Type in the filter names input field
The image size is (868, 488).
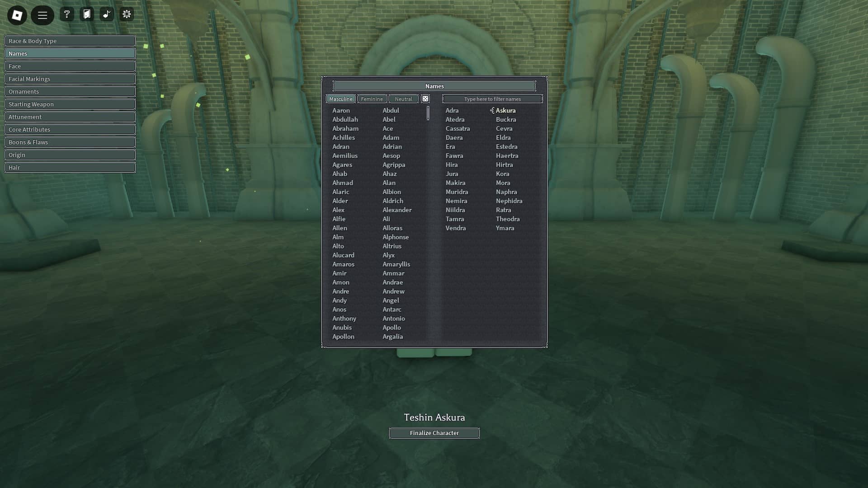coord(492,99)
